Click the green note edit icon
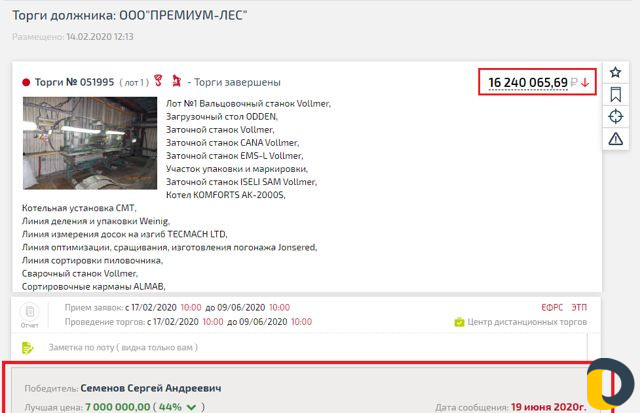The image size is (640, 413). click(27, 348)
